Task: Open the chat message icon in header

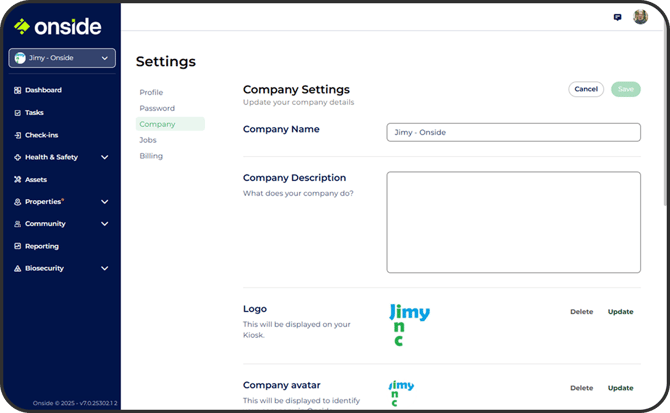Action: tap(617, 17)
